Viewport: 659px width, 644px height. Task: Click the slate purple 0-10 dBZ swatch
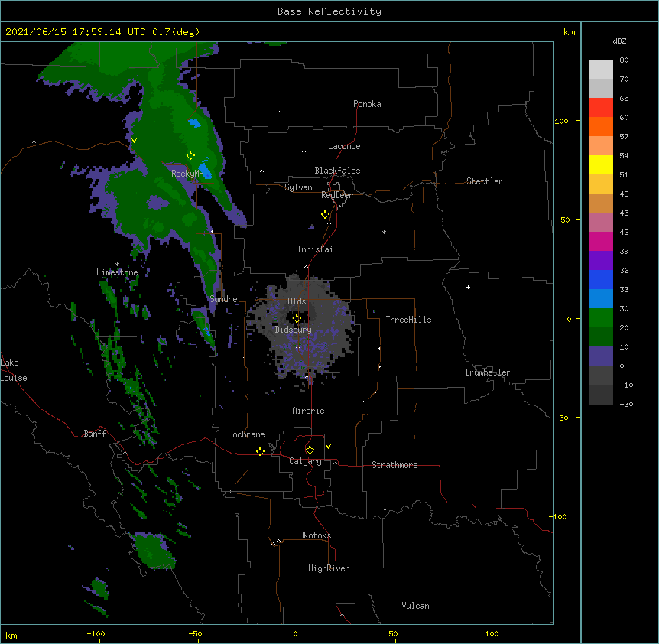pyautogui.click(x=601, y=356)
